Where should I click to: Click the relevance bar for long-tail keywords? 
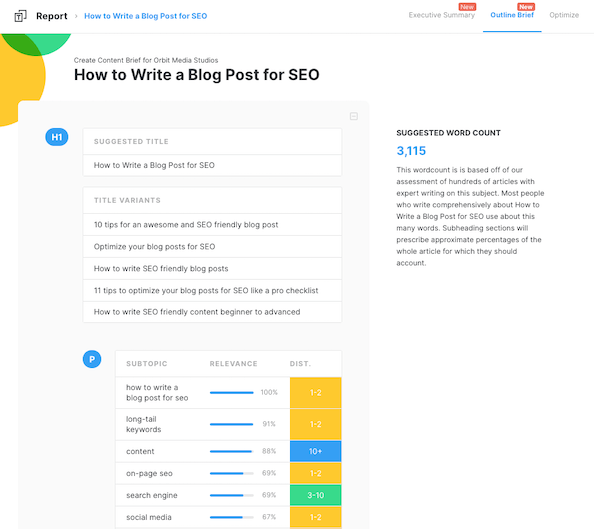231,424
